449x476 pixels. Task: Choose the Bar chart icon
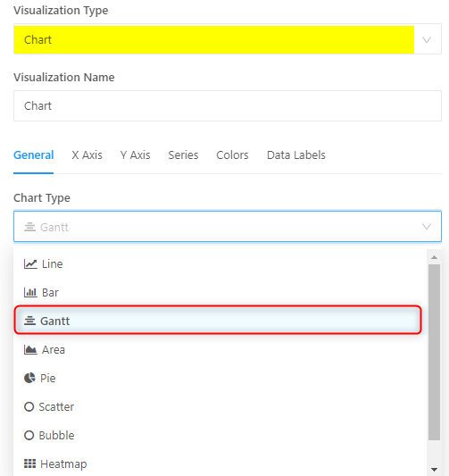30,292
